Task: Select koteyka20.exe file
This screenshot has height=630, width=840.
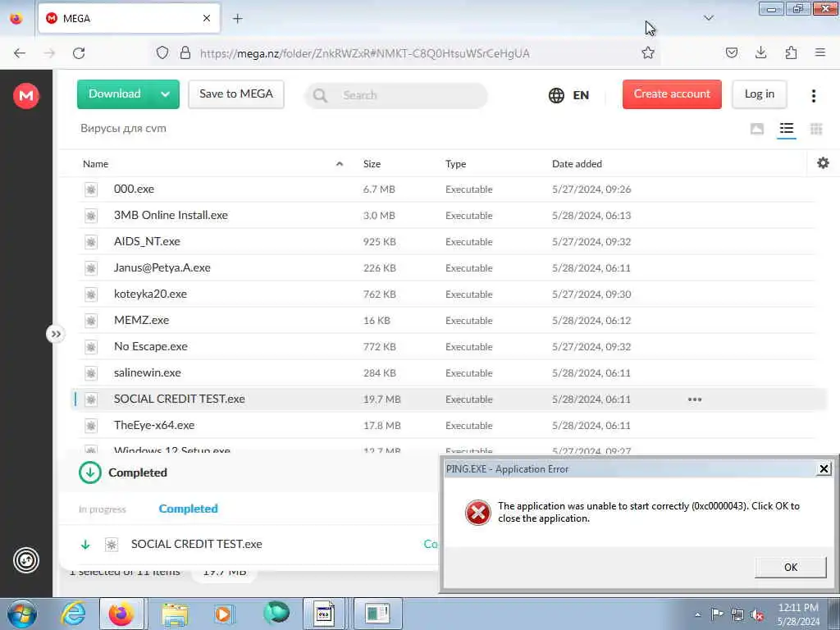Action: point(447,294)
